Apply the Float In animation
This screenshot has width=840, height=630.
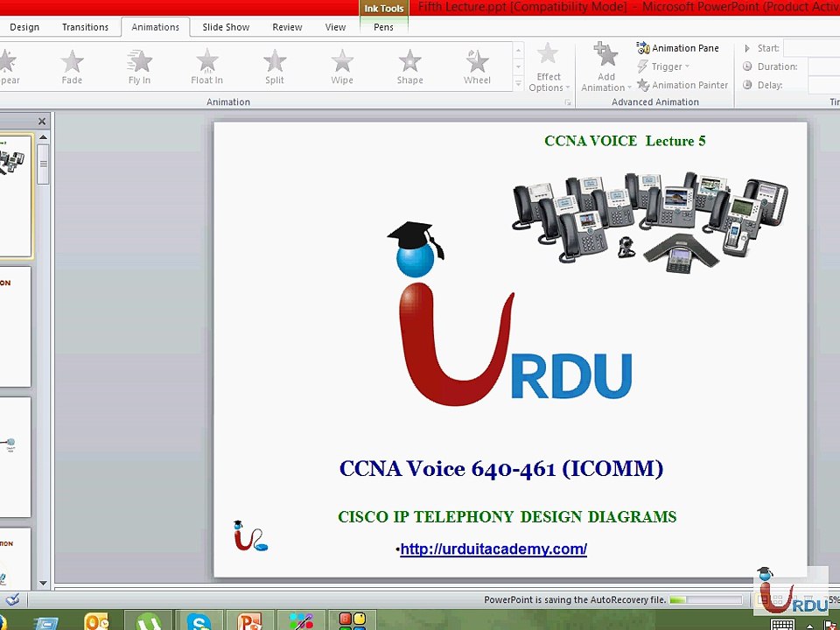click(206, 67)
